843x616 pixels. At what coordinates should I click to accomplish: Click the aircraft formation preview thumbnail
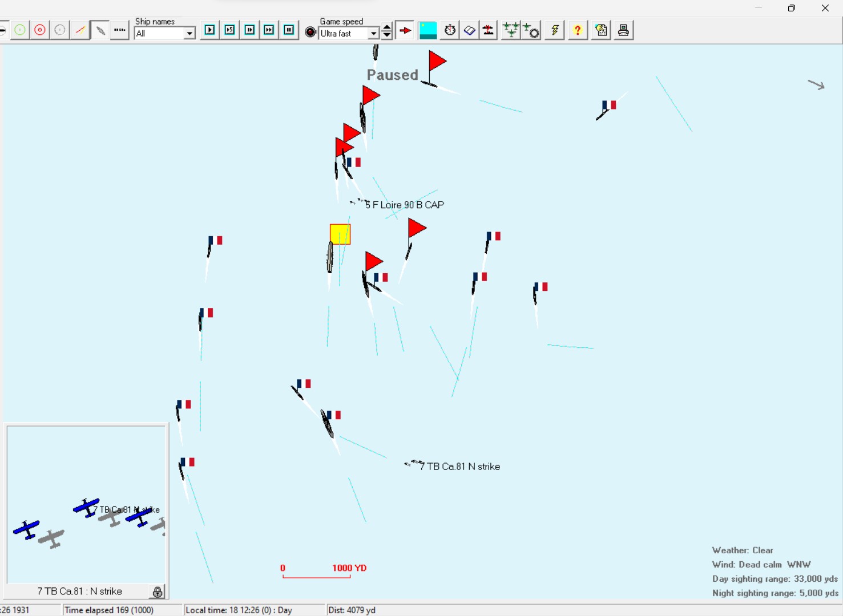(86, 505)
